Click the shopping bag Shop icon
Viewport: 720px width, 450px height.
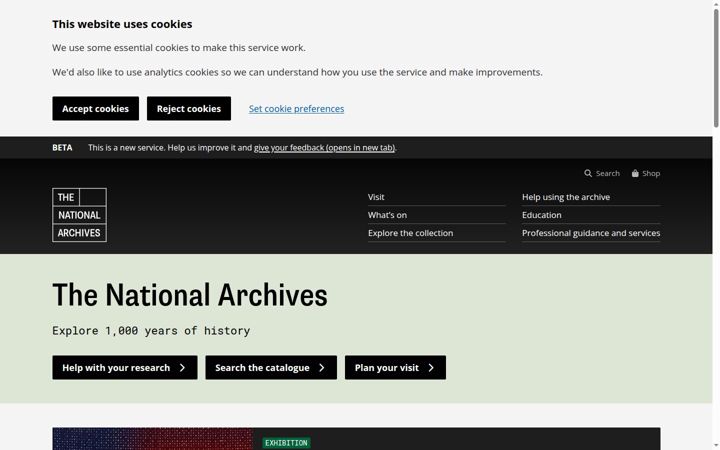635,174
